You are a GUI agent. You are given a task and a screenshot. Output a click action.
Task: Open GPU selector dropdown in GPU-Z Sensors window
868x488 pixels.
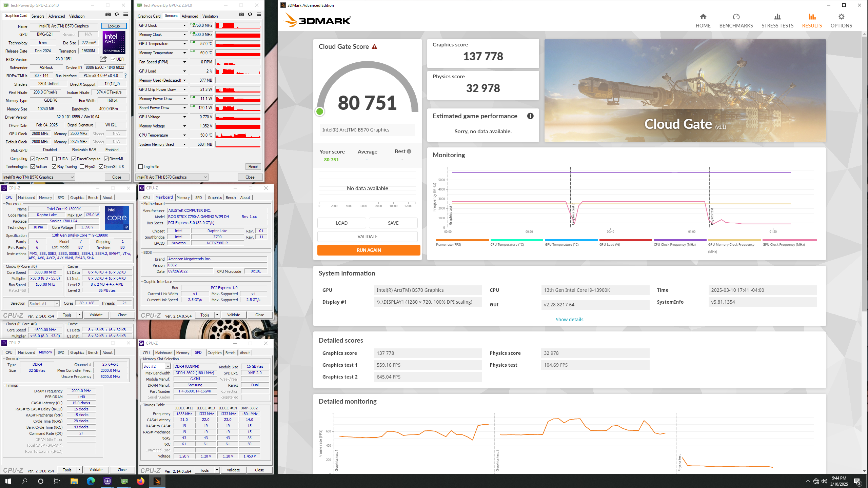coord(172,177)
